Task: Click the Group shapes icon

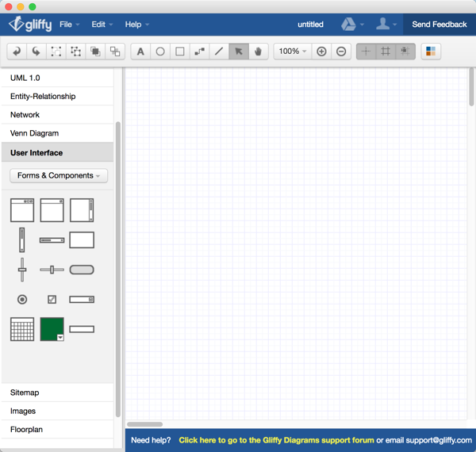Action: click(x=56, y=52)
